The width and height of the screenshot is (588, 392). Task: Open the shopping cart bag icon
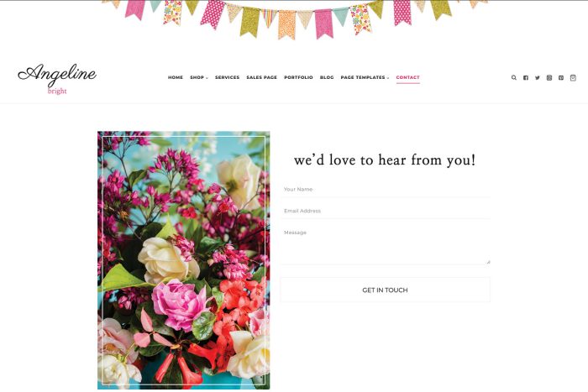tap(573, 77)
